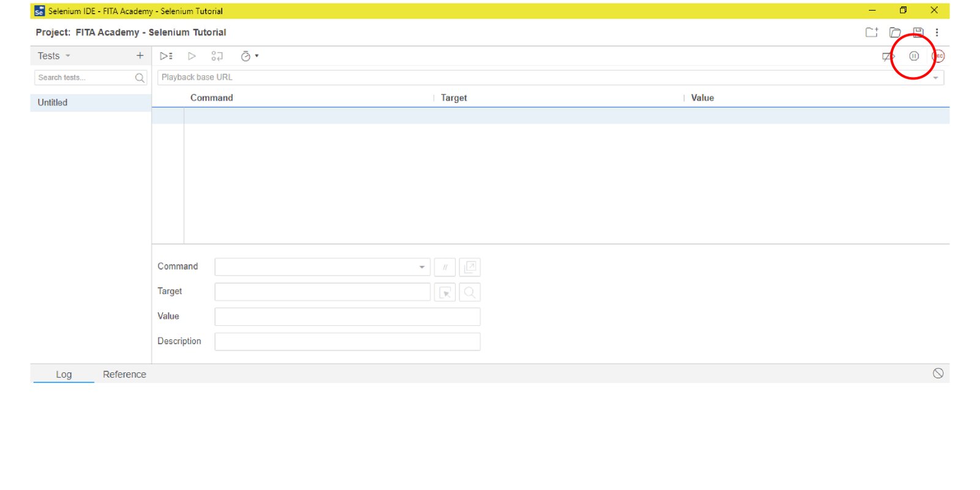Open an existing project folder icon
The height and width of the screenshot is (490, 980).
pos(895,32)
